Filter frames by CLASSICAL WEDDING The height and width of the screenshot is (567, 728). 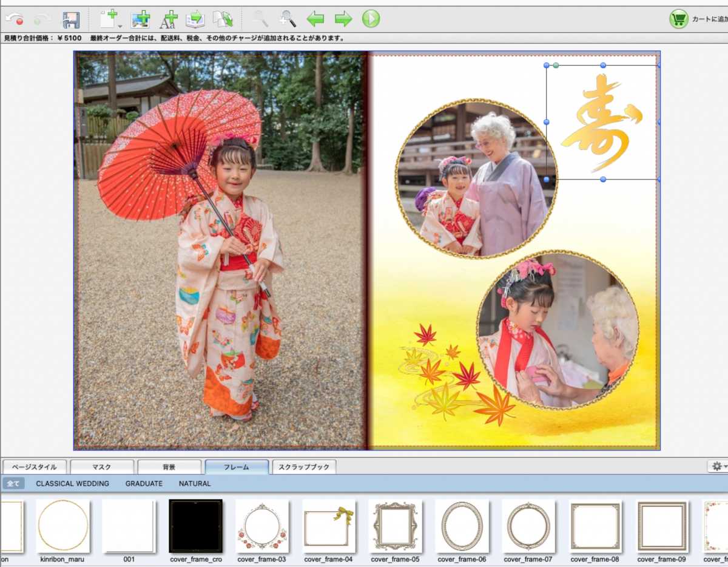click(72, 484)
